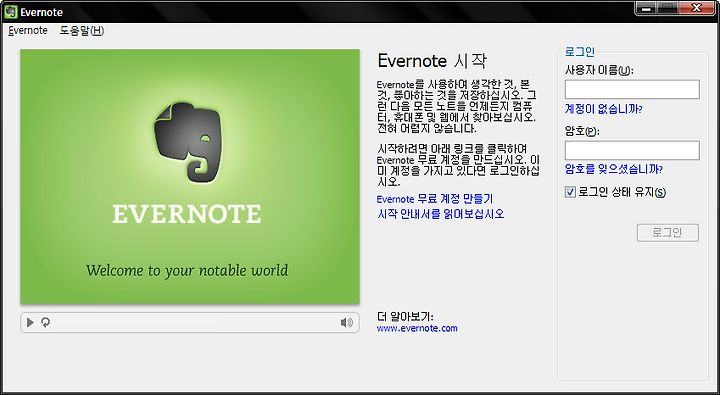Open 시작 안내서를 읽어보십시오 link

(441, 214)
